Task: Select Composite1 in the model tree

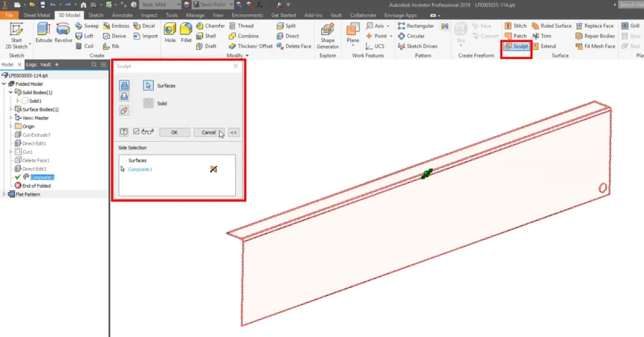Action: click(x=42, y=177)
